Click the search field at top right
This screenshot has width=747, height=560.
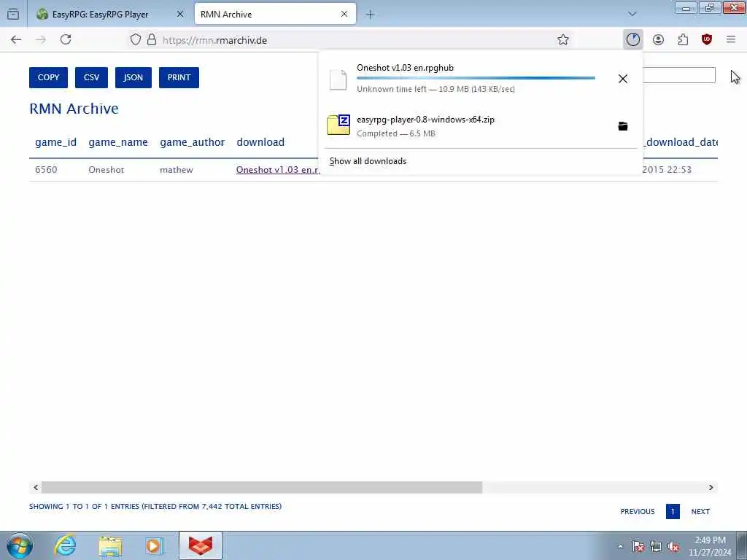coord(679,75)
